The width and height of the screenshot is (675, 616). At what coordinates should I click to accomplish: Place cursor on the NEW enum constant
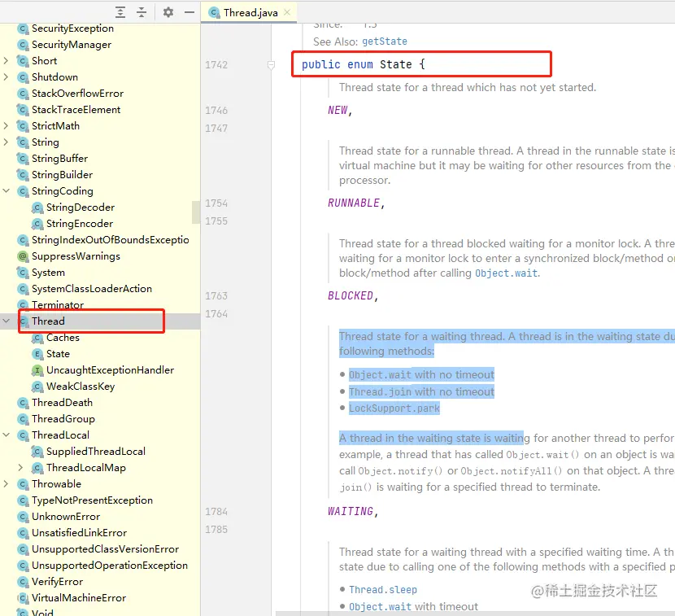(x=337, y=111)
